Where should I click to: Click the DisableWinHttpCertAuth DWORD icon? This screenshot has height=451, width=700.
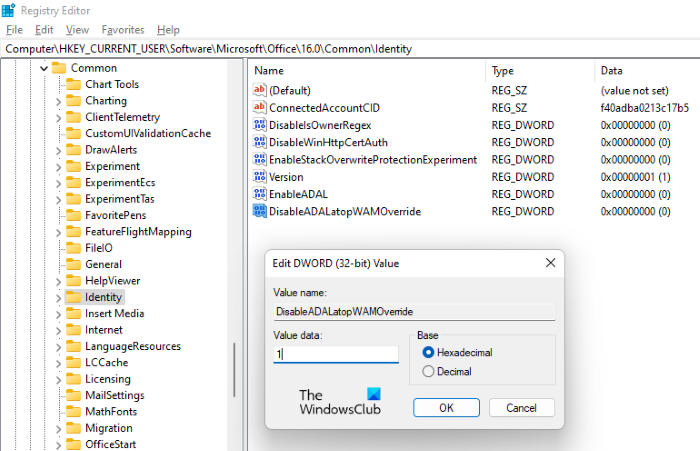[259, 142]
